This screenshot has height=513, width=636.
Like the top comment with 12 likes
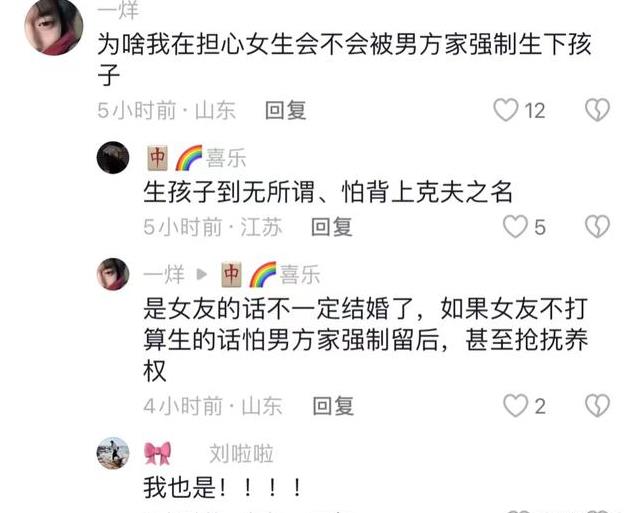(x=506, y=110)
